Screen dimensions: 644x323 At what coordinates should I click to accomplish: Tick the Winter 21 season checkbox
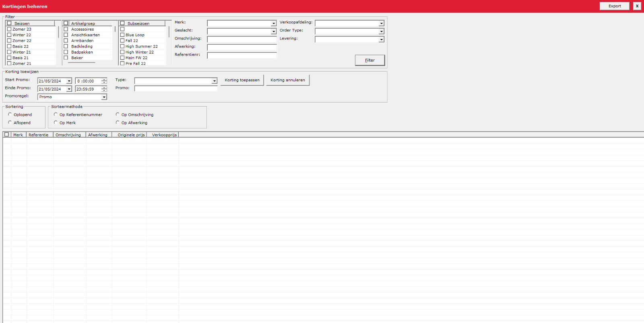[x=9, y=52]
